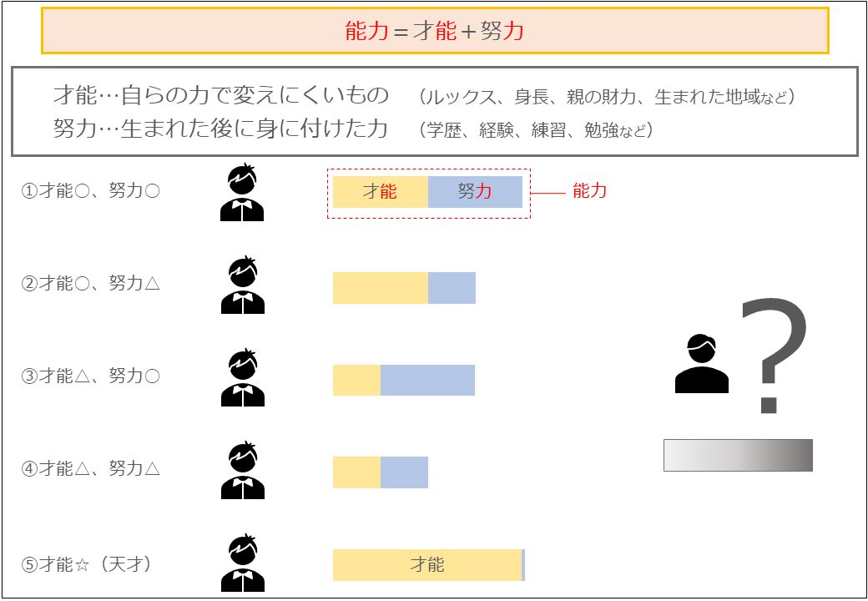Select the blue 努力 bar segment in row ①
The image size is (868, 601).
coord(476,192)
